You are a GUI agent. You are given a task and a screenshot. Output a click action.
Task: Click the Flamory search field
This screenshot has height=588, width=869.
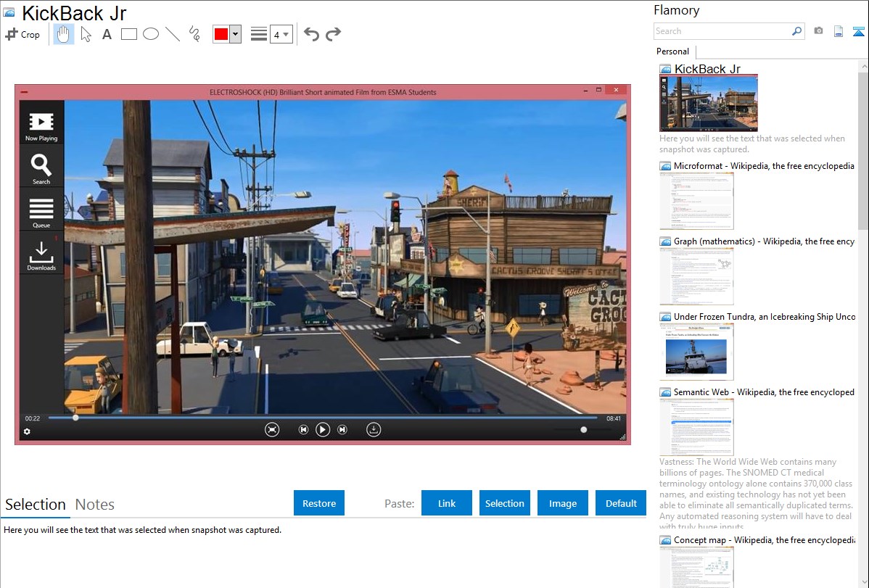722,31
